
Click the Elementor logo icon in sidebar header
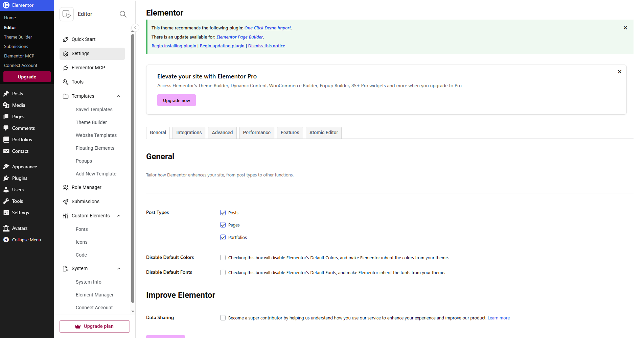tap(6, 5)
